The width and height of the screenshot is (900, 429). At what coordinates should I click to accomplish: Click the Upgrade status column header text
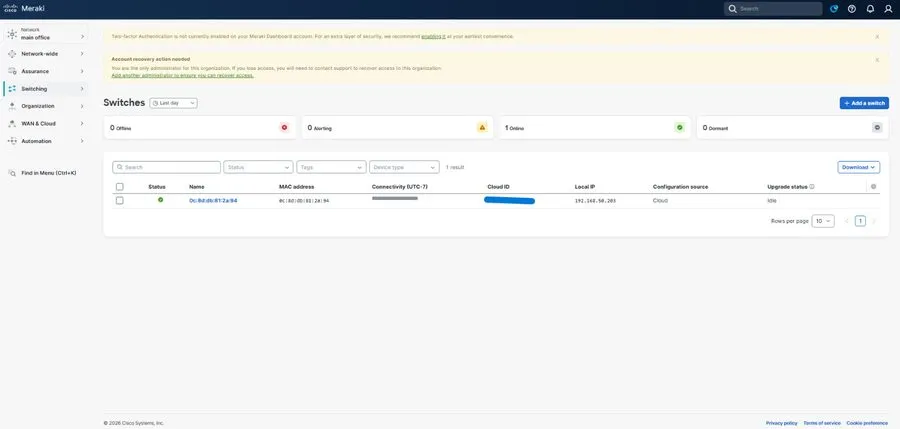pyautogui.click(x=788, y=187)
